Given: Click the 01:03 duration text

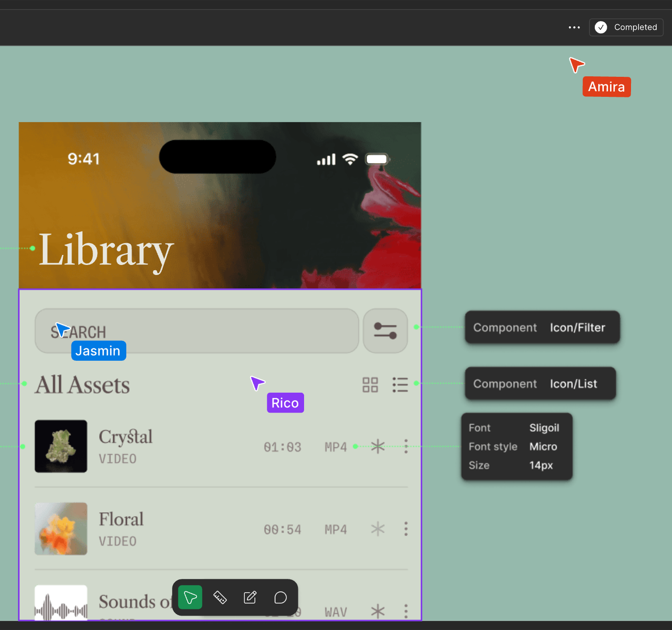Looking at the screenshot, I should click(x=283, y=447).
